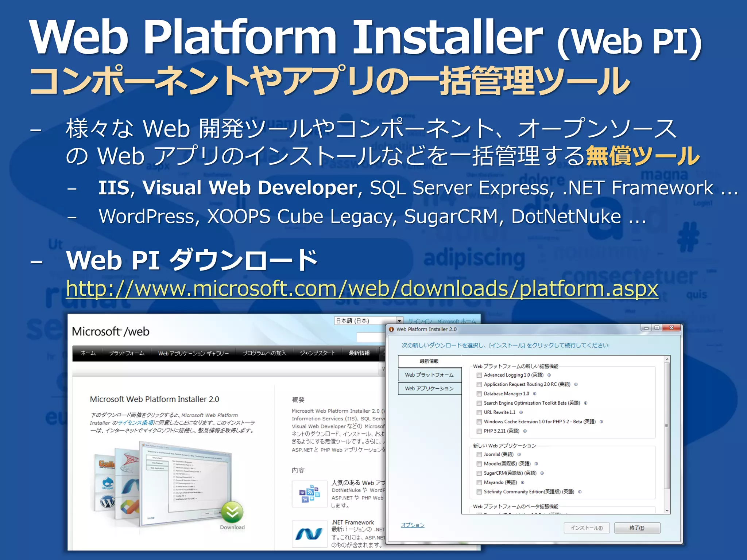747x560 pixels.
Task: Open プログラムへの加入 site menu item
Action: click(264, 353)
